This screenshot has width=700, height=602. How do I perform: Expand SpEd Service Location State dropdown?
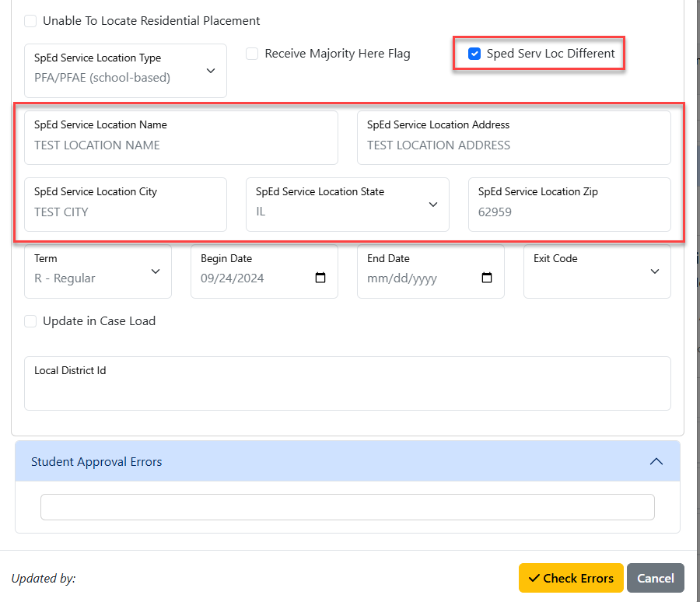[348, 205]
